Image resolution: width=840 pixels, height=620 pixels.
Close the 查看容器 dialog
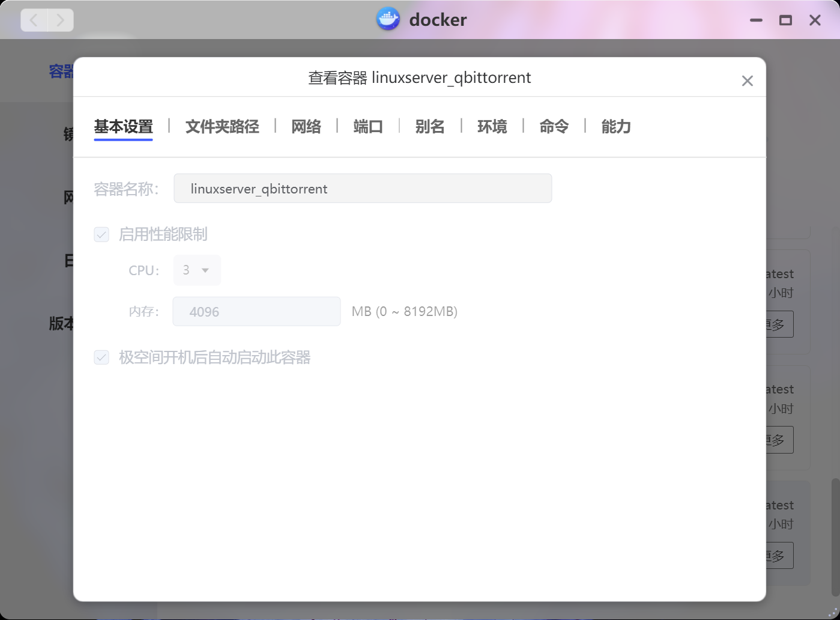(747, 81)
